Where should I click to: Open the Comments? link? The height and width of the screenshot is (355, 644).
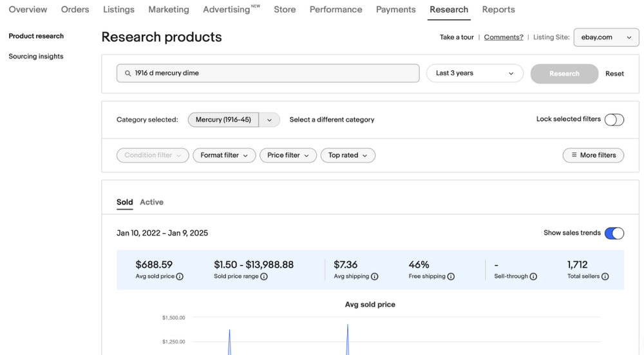pyautogui.click(x=504, y=37)
